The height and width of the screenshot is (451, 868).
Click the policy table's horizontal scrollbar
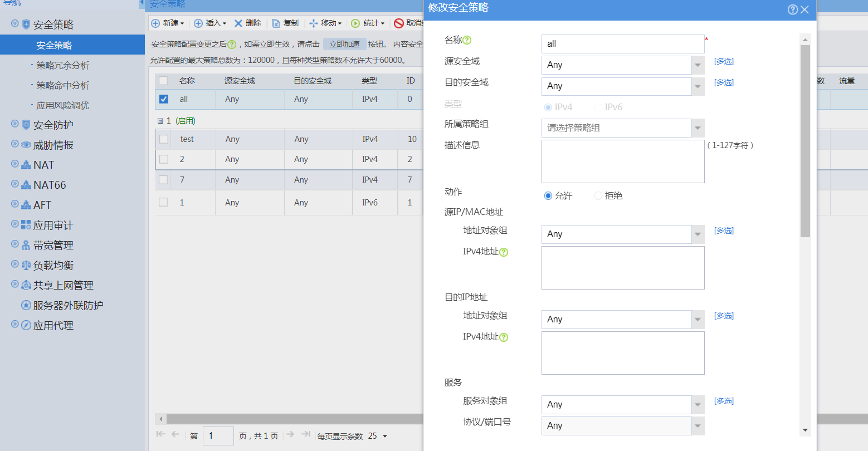pyautogui.click(x=295, y=419)
